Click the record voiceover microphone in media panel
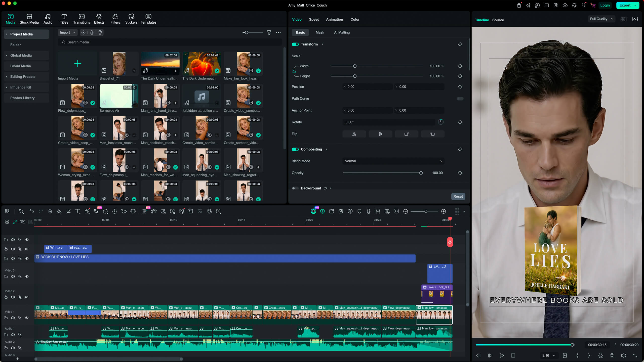This screenshot has height=362, width=644. [x=92, y=32]
